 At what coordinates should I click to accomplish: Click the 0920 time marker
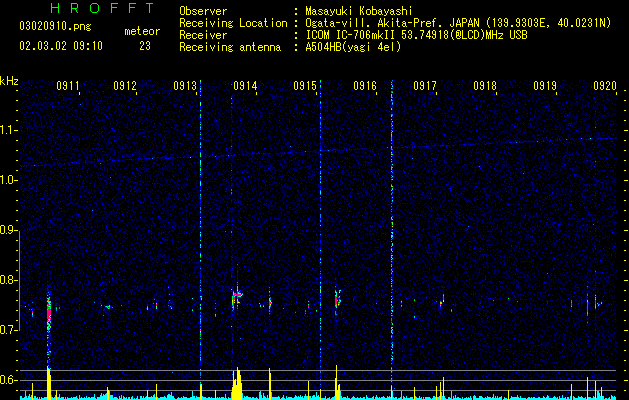click(605, 86)
